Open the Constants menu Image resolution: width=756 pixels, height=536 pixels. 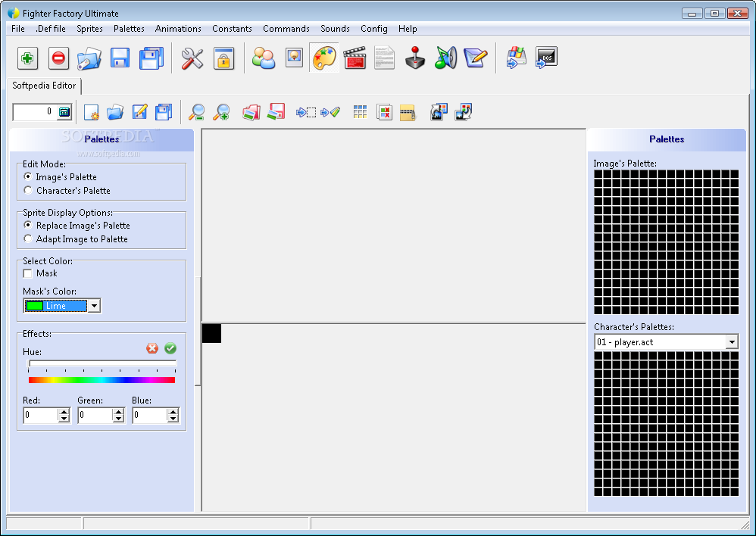(x=232, y=29)
